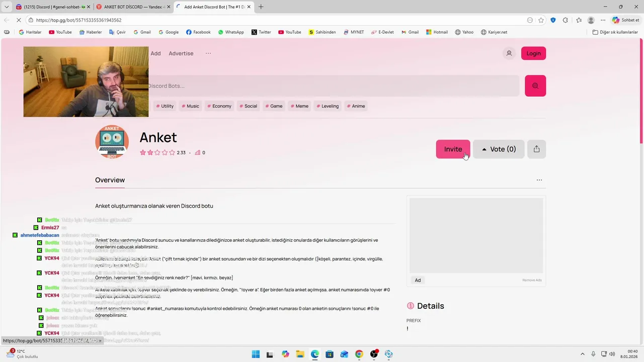Open OBS Studio from taskbar
The height and width of the screenshot is (362, 644).
pos(374,354)
